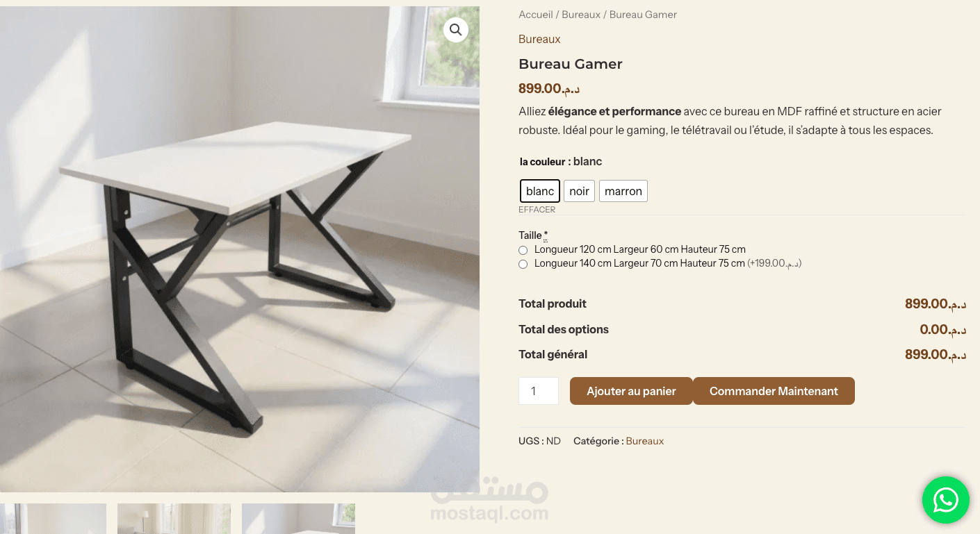Focus the quantity input field

(539, 391)
